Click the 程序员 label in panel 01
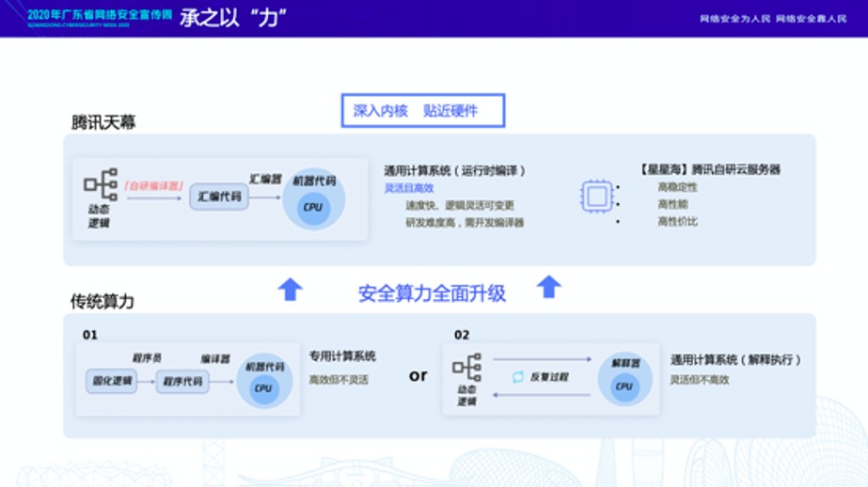Image resolution: width=868 pixels, height=487 pixels. click(147, 358)
